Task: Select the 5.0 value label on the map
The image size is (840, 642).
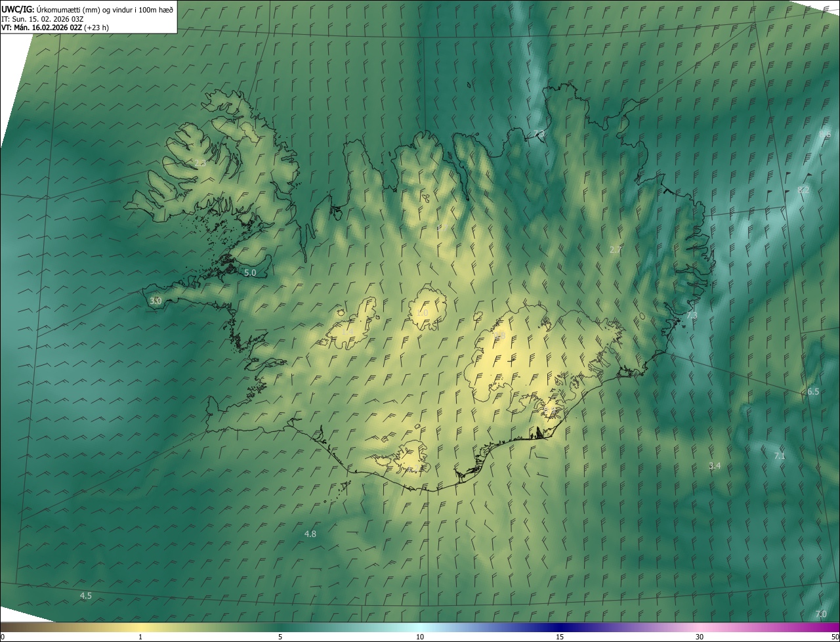Action: click(250, 272)
